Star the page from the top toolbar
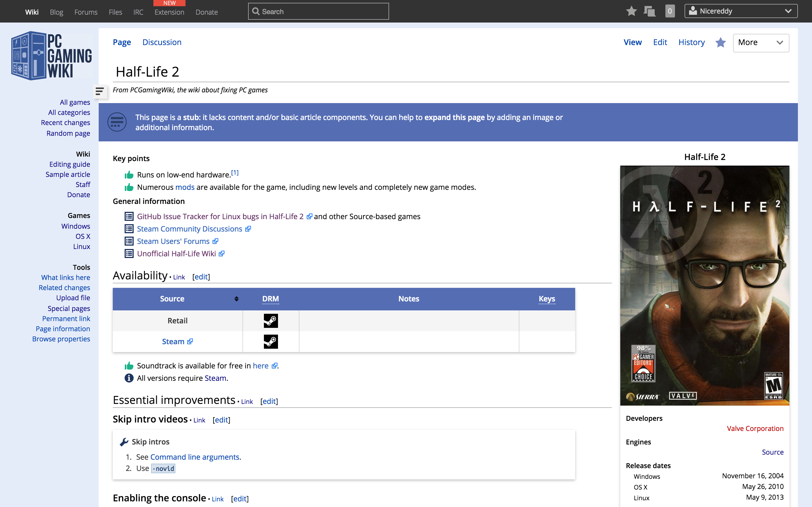This screenshot has width=812, height=507. coord(632,11)
